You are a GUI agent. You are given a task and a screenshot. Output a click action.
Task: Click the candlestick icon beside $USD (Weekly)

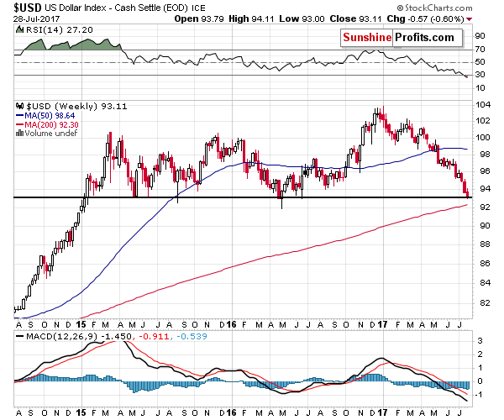pos(19,106)
